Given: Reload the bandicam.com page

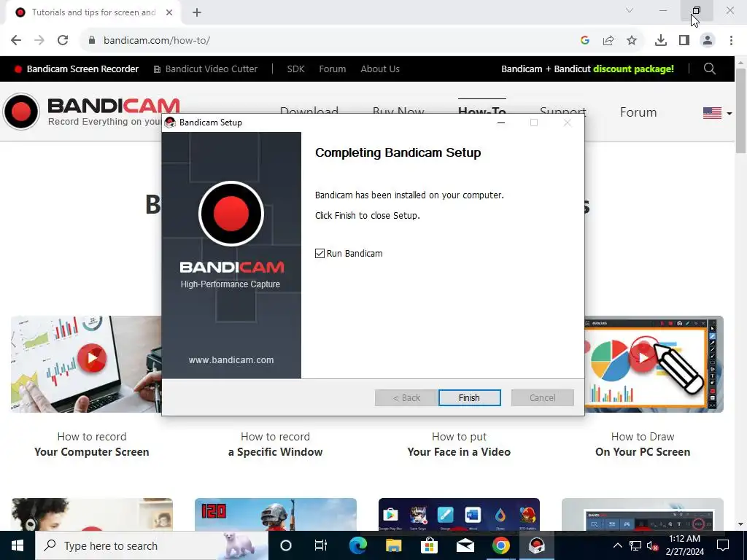Looking at the screenshot, I should tap(63, 40).
